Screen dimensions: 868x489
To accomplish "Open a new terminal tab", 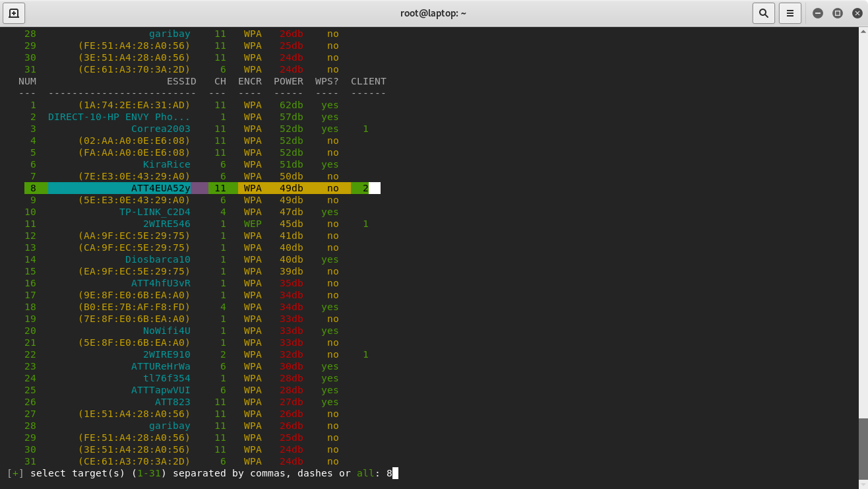I will (x=14, y=13).
